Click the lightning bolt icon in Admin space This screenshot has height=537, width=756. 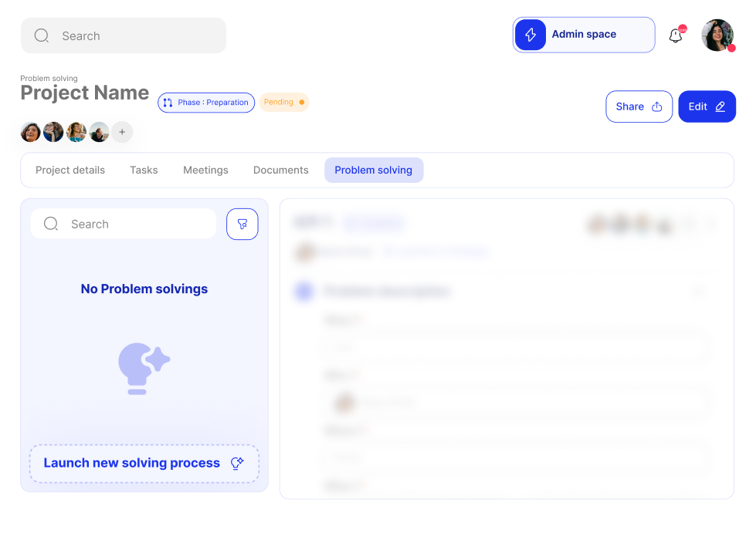531,35
